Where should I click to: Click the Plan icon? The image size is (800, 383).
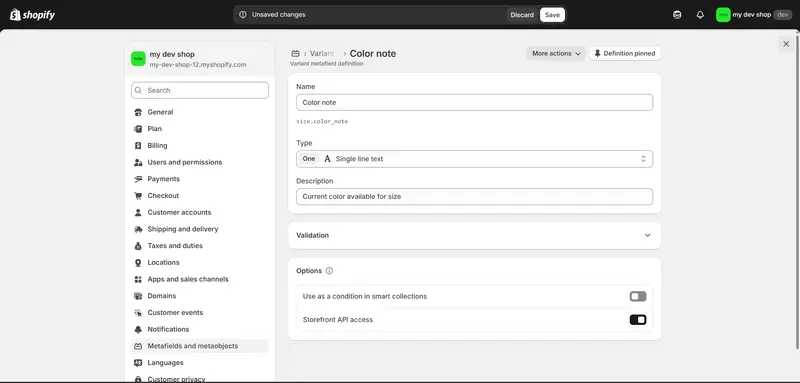tap(138, 129)
